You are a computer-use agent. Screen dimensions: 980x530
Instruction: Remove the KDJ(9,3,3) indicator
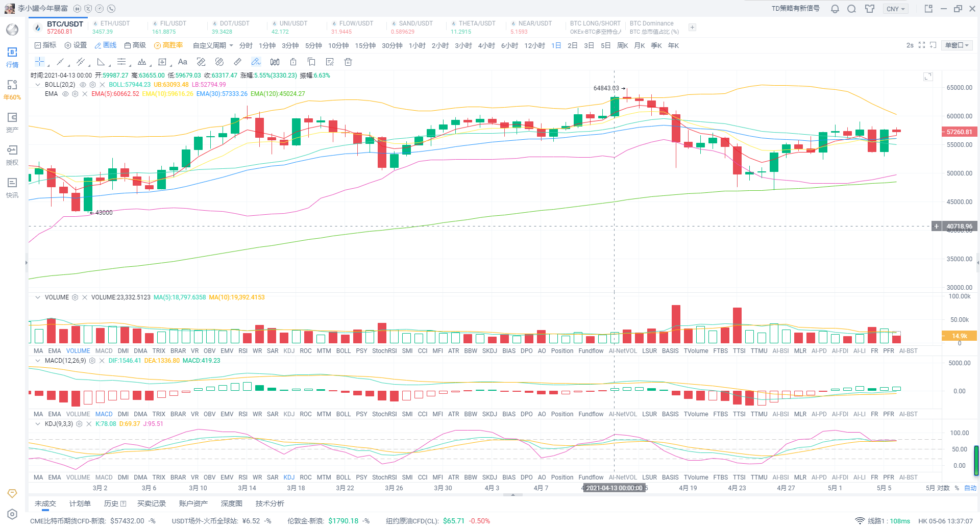[x=89, y=424]
